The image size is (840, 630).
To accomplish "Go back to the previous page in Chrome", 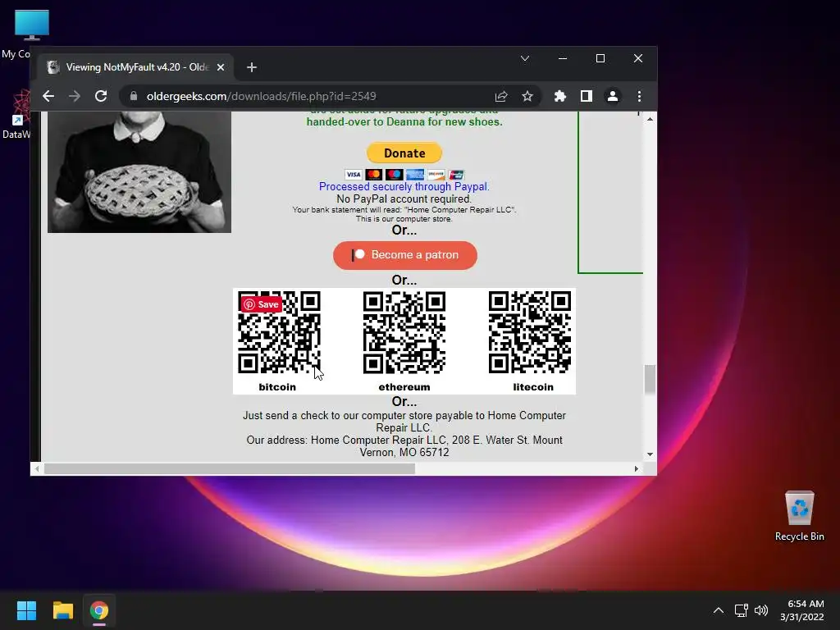I will pos(48,97).
